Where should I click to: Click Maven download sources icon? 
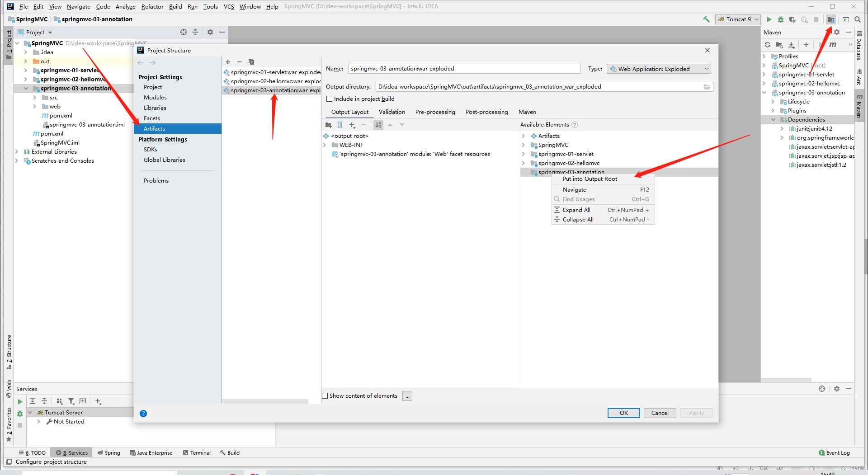coord(792,45)
